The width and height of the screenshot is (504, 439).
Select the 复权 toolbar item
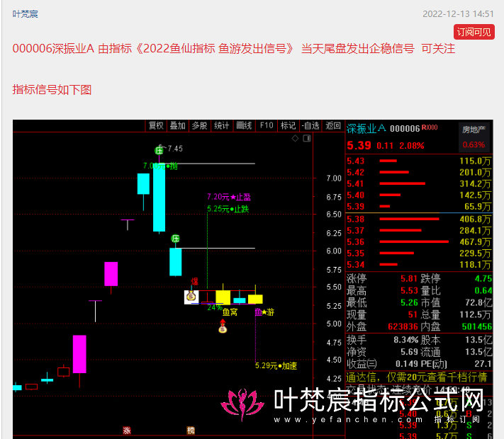156,125
